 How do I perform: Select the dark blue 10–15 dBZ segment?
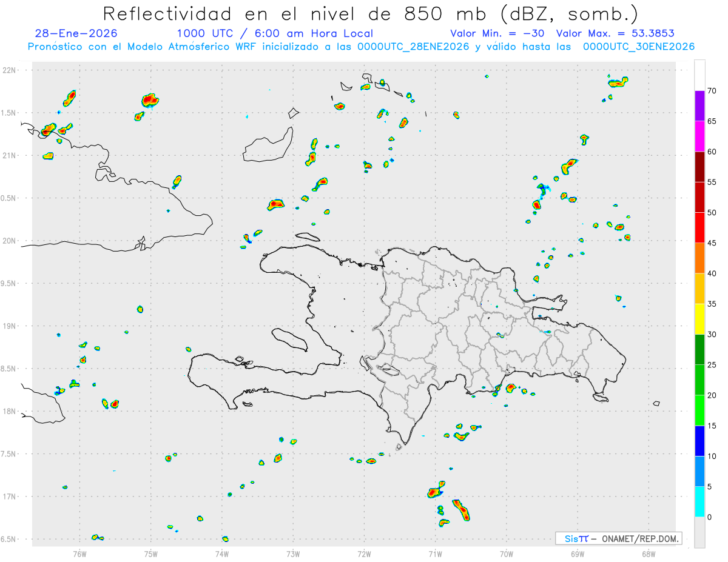click(699, 441)
